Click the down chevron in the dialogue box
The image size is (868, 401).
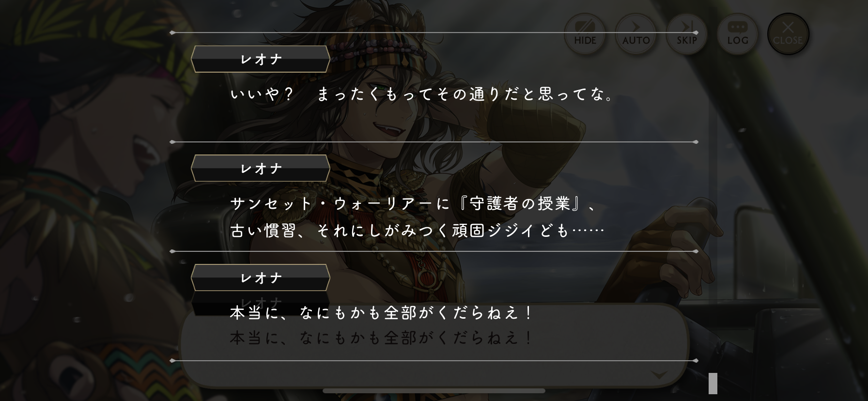click(659, 374)
